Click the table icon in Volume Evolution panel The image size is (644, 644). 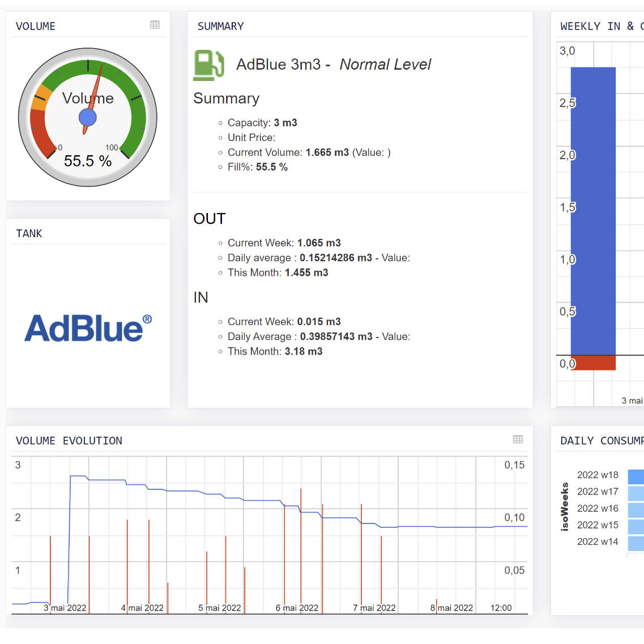click(517, 438)
